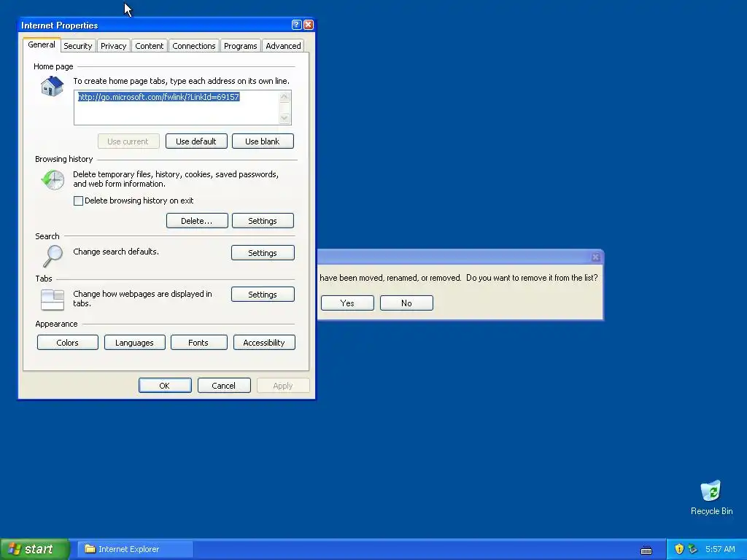Open the Connections tab

(194, 46)
